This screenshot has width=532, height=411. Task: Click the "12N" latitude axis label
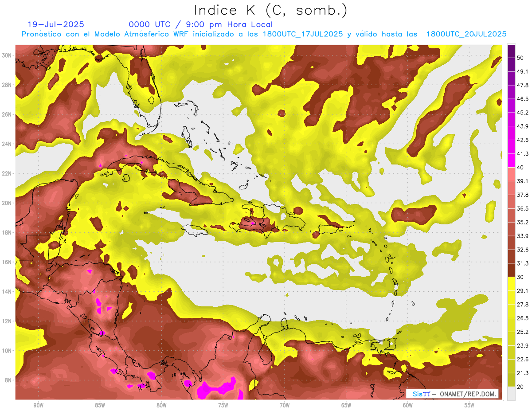pos(7,321)
